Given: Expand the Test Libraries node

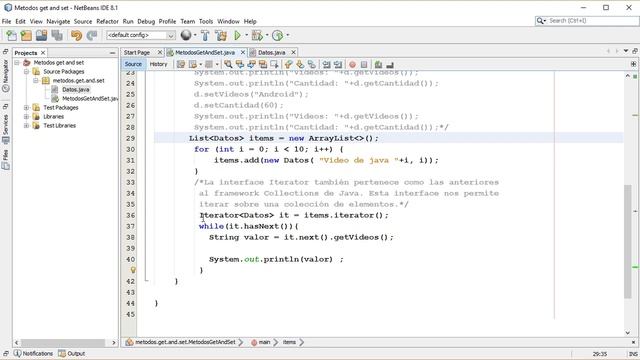Looking at the screenshot, I should pyautogui.click(x=26, y=125).
